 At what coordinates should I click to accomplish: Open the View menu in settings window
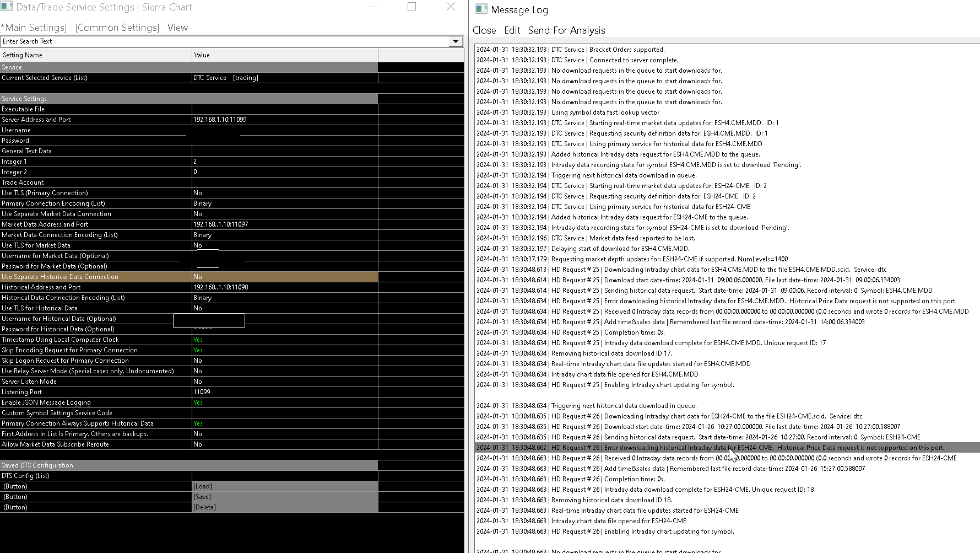pyautogui.click(x=177, y=28)
